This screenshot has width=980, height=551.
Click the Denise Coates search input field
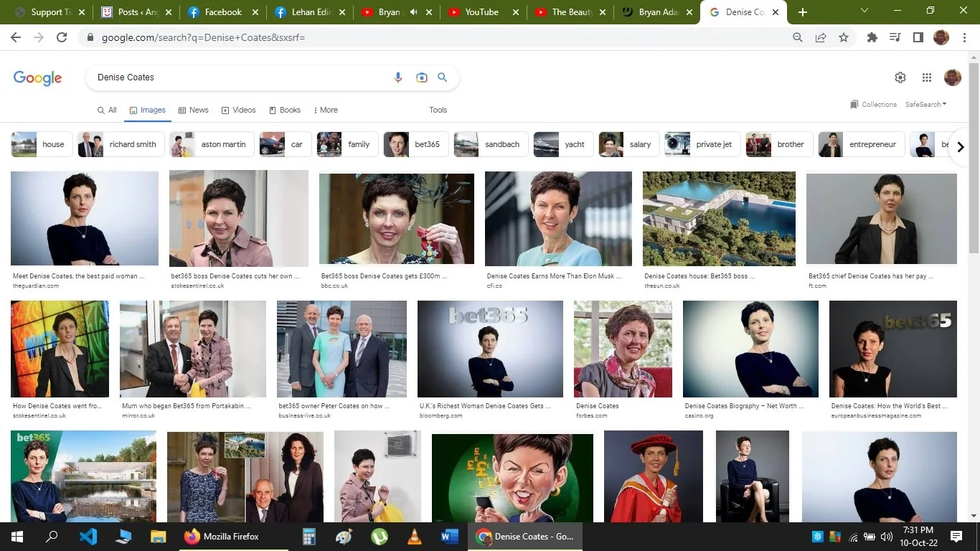coord(240,77)
